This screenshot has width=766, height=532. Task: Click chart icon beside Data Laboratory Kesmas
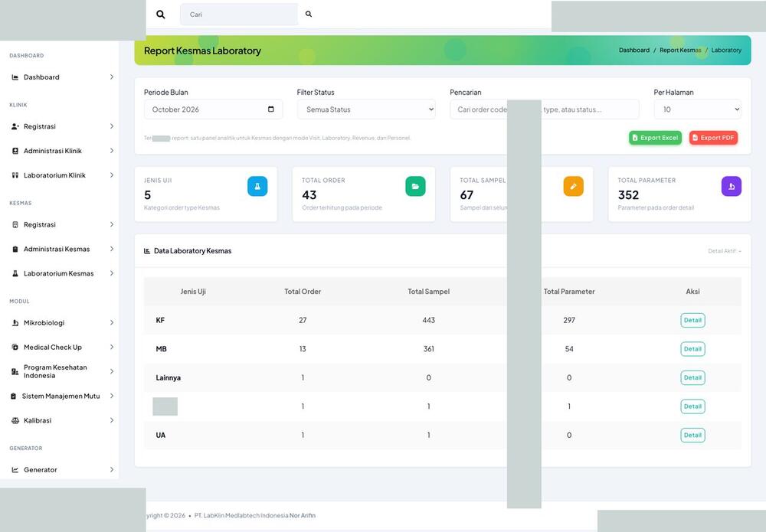[x=147, y=251]
